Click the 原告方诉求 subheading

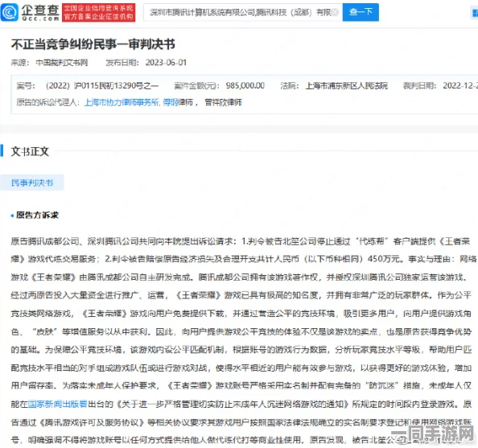pyautogui.click(x=37, y=216)
